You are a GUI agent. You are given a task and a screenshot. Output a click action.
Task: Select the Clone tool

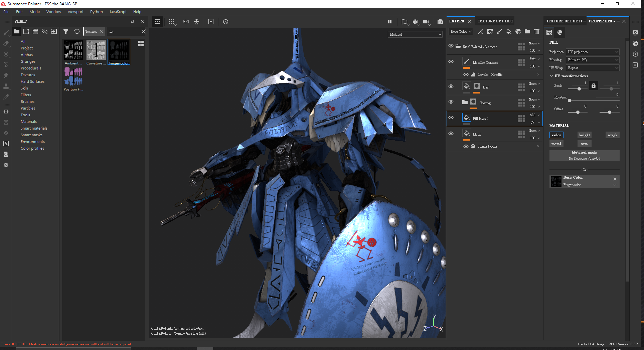click(6, 86)
